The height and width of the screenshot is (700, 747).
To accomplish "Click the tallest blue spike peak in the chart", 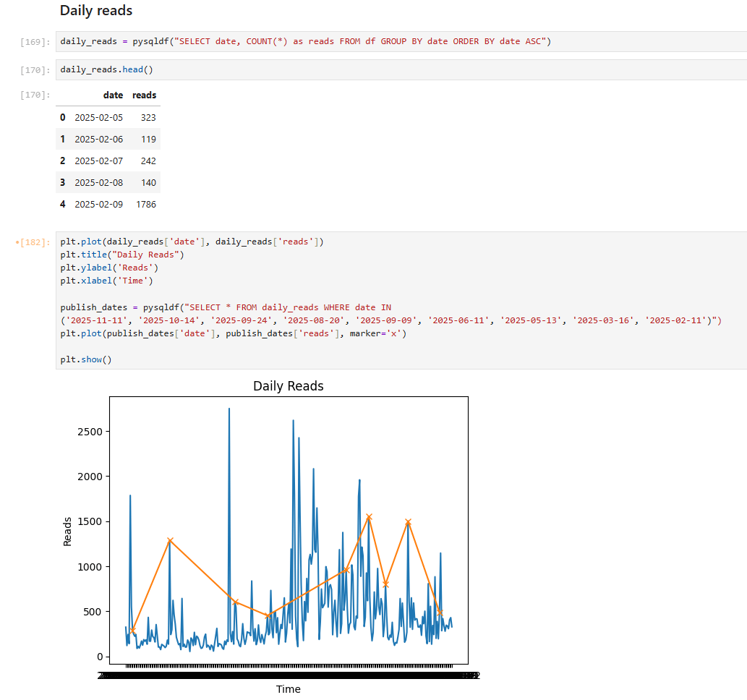I will coord(229,409).
